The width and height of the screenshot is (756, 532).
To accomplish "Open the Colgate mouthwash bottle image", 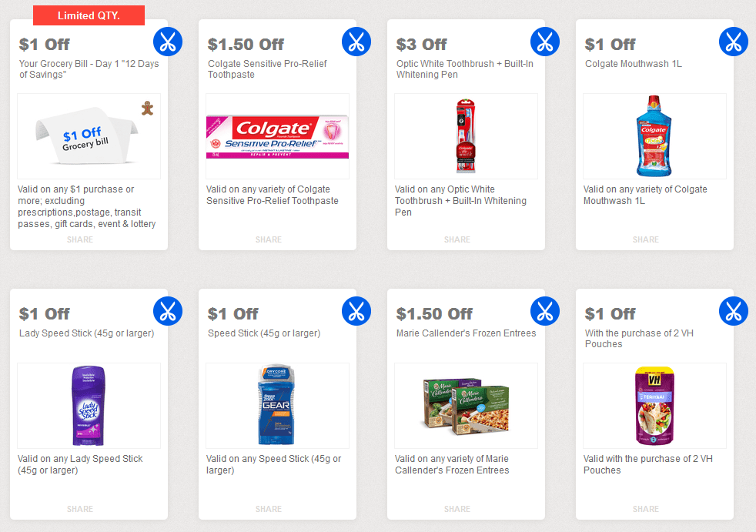I will click(x=654, y=136).
